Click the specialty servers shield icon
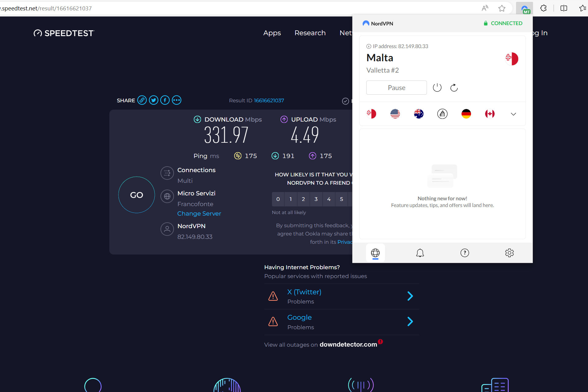 tap(442, 114)
